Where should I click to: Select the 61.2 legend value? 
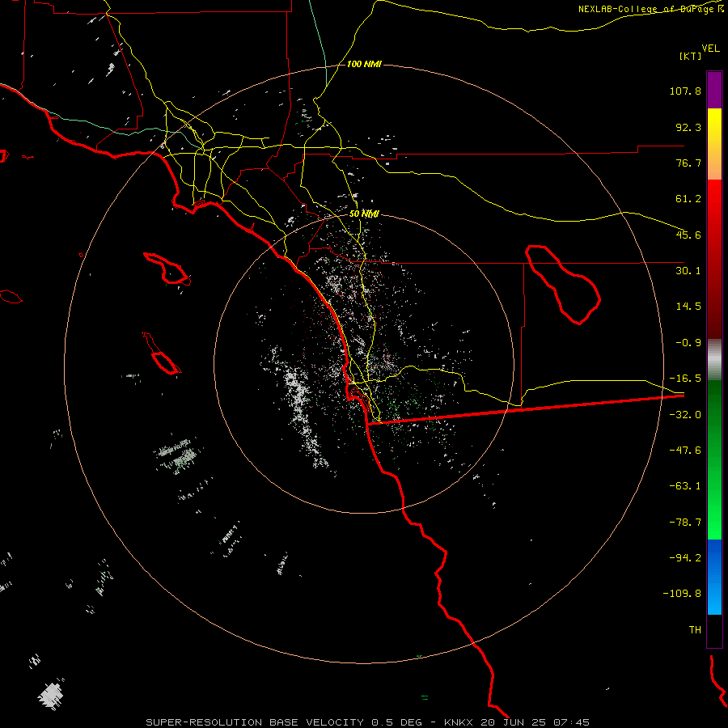[688, 199]
